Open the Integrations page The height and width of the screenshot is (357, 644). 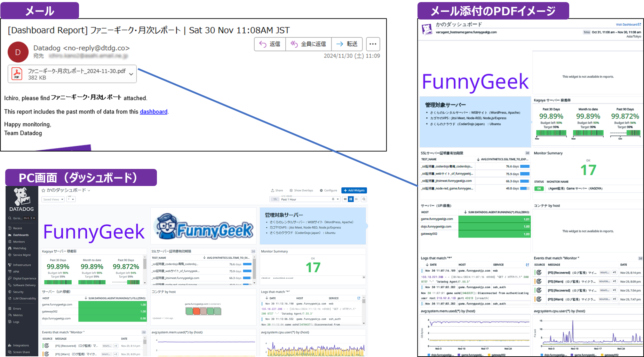pos(20,345)
